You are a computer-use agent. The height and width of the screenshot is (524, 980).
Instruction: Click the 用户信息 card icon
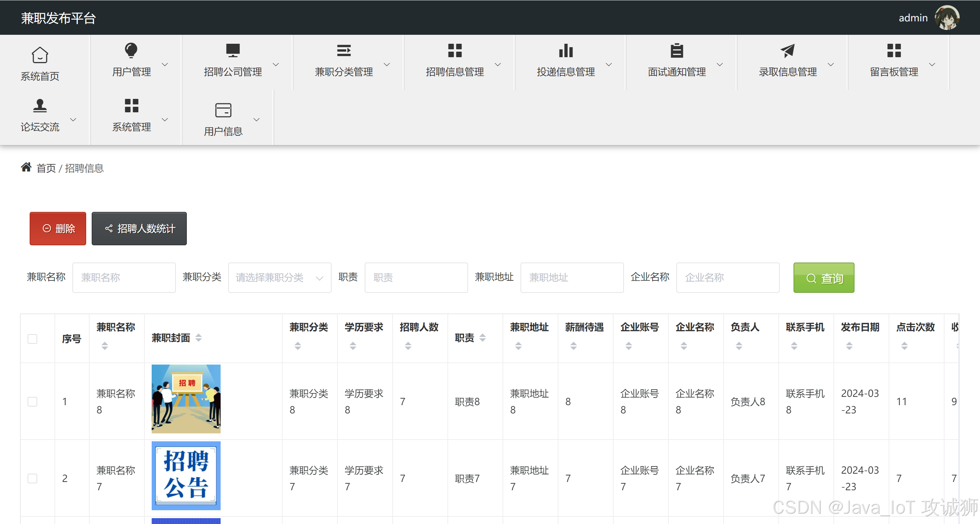[x=223, y=110]
